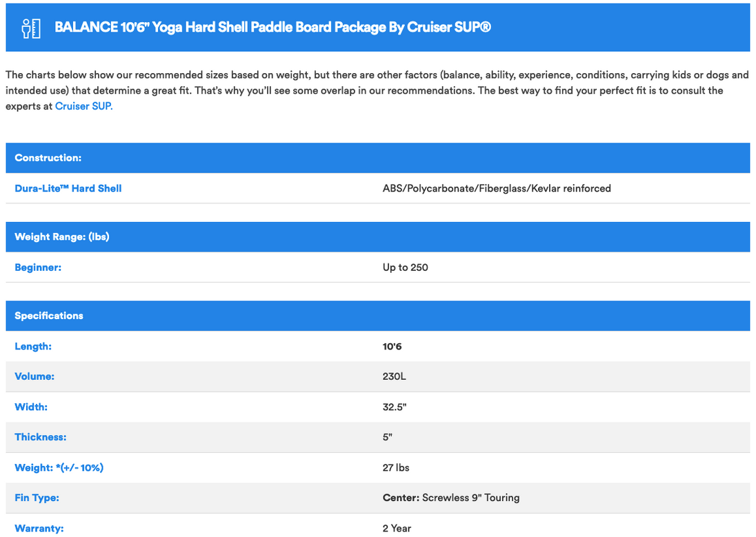
Task: Click the Width label
Action: coord(31,407)
